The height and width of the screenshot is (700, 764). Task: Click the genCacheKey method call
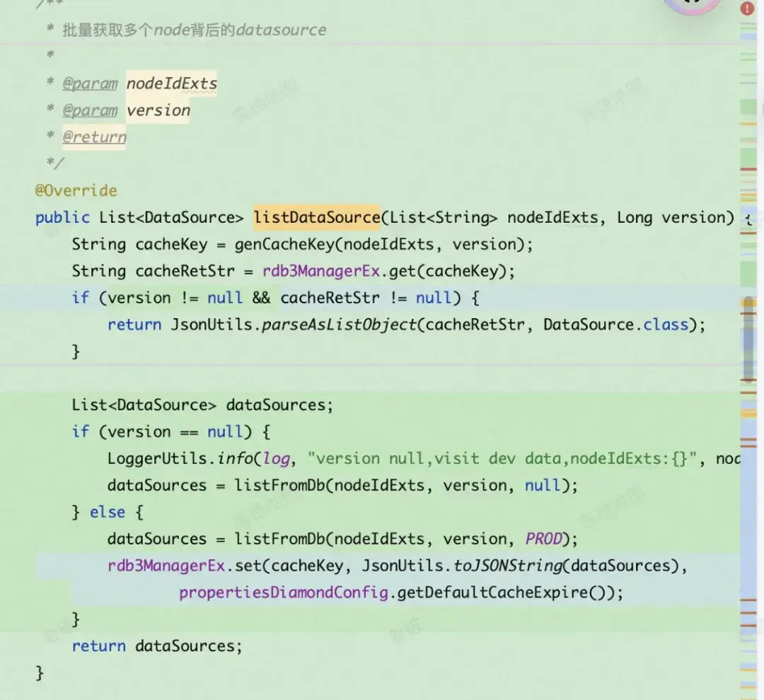click(284, 244)
